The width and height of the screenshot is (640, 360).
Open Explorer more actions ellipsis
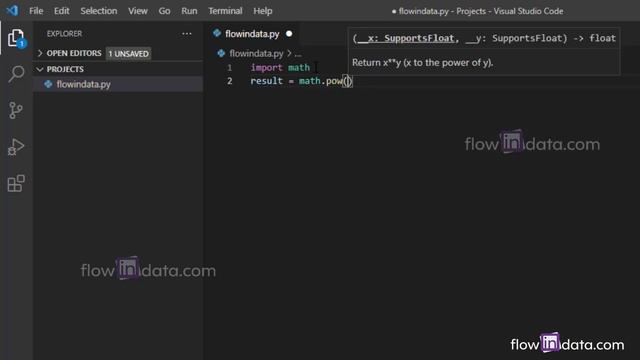coord(187,33)
